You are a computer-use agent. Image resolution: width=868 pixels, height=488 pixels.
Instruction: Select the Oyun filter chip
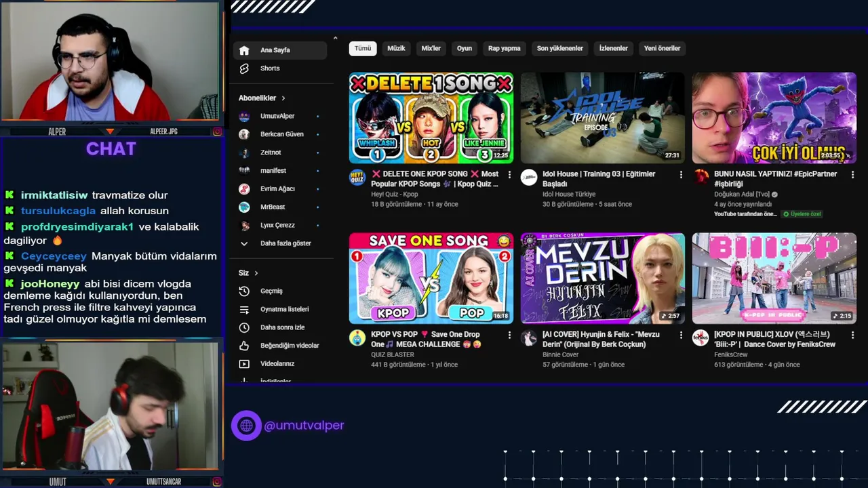(465, 48)
